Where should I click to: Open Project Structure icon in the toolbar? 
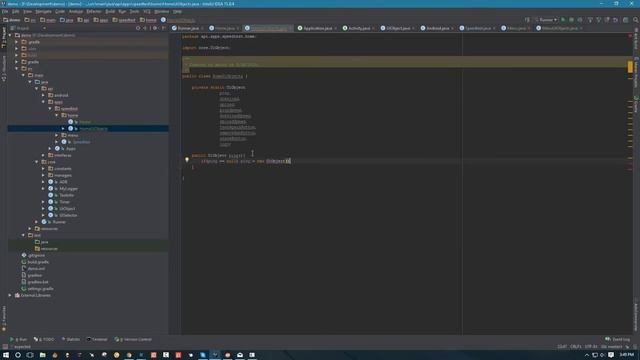[626, 20]
